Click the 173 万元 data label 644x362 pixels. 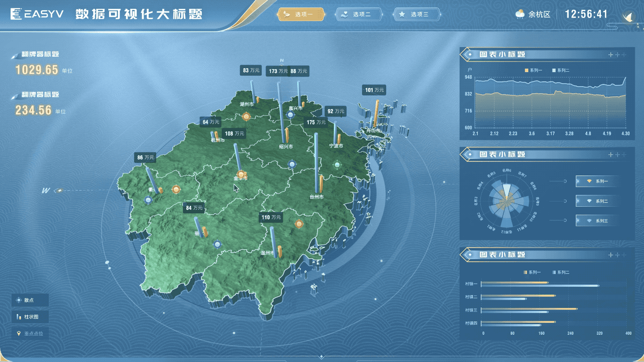278,71
